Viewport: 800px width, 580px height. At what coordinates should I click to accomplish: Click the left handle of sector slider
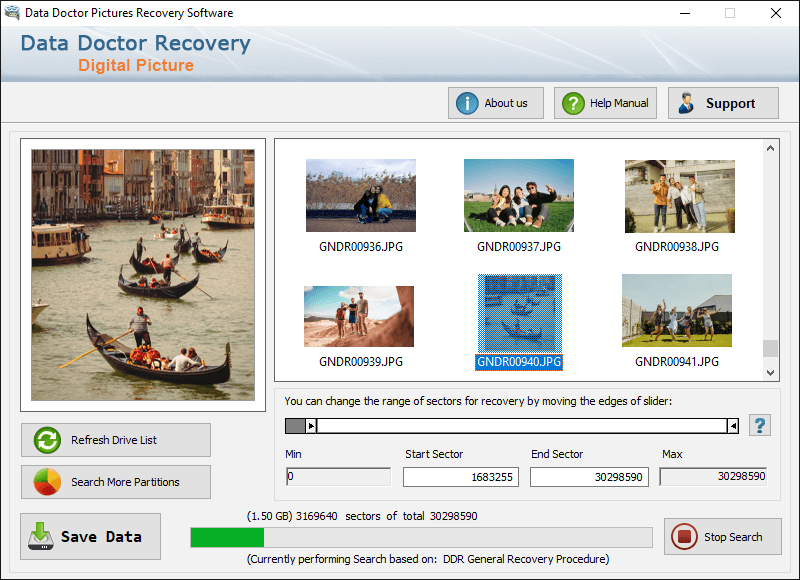[x=311, y=425]
